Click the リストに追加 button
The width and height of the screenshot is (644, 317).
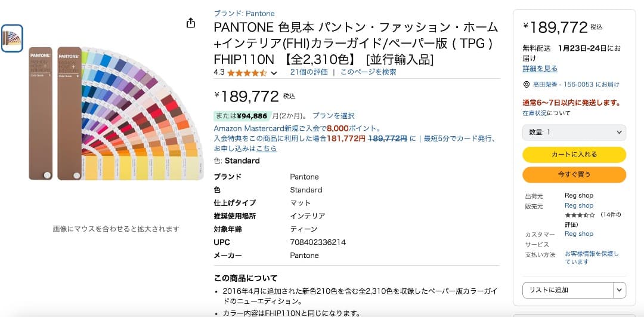pos(567,290)
